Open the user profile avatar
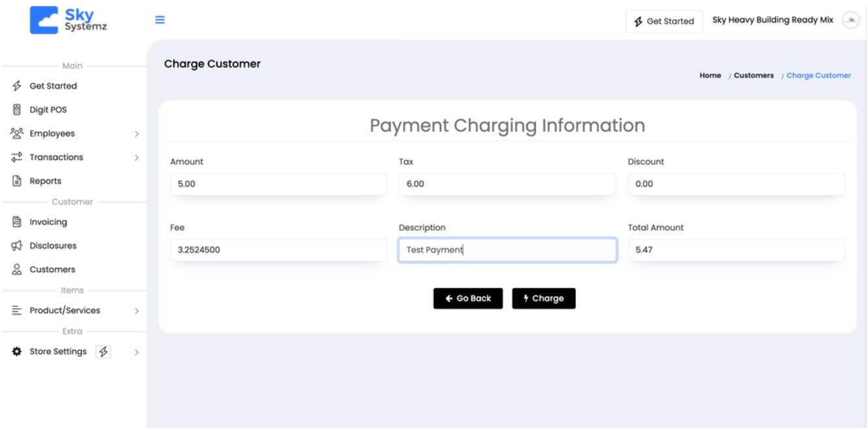 click(x=850, y=20)
